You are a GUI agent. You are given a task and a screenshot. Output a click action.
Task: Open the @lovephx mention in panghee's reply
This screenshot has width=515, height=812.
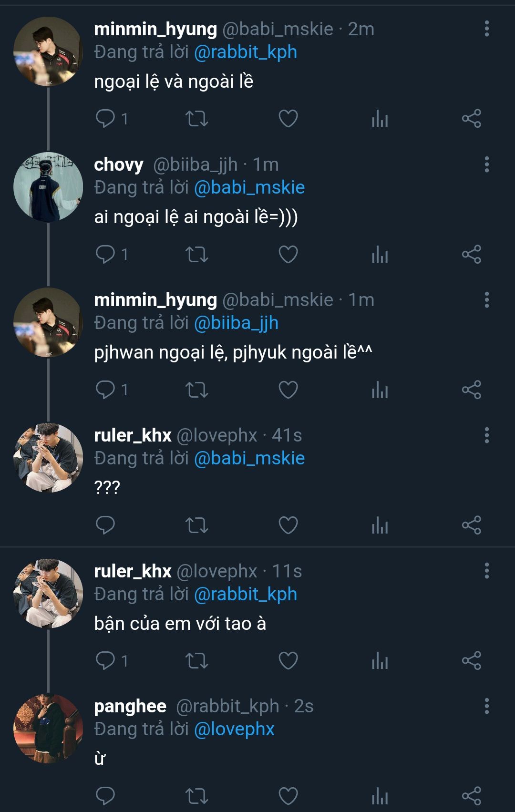234,730
